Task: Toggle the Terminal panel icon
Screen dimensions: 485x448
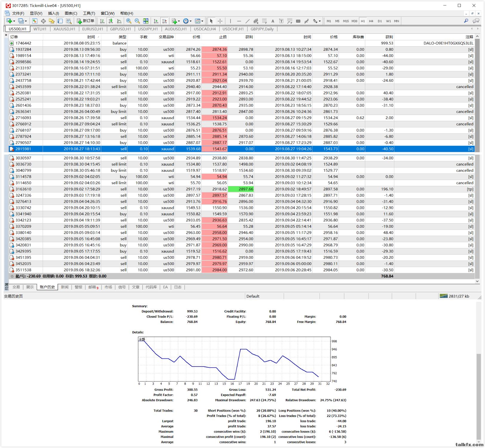Action: pos(60,21)
